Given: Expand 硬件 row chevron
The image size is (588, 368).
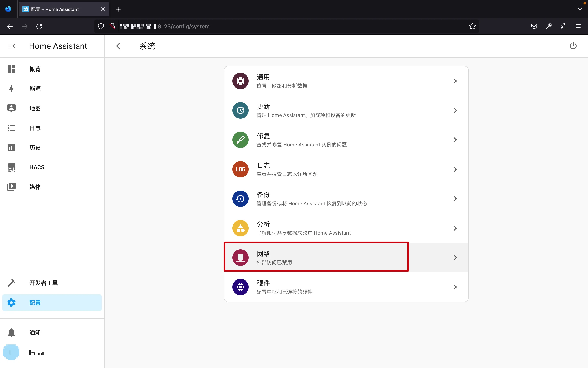Looking at the screenshot, I should coord(455,287).
